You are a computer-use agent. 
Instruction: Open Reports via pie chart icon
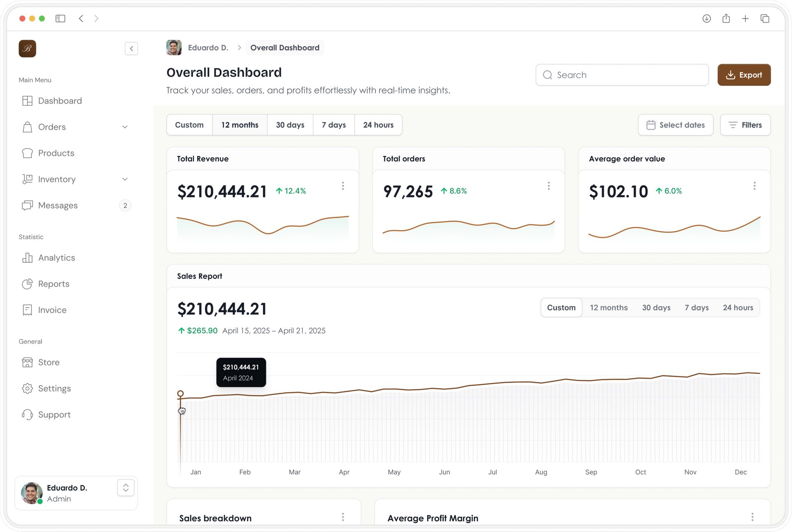27,284
